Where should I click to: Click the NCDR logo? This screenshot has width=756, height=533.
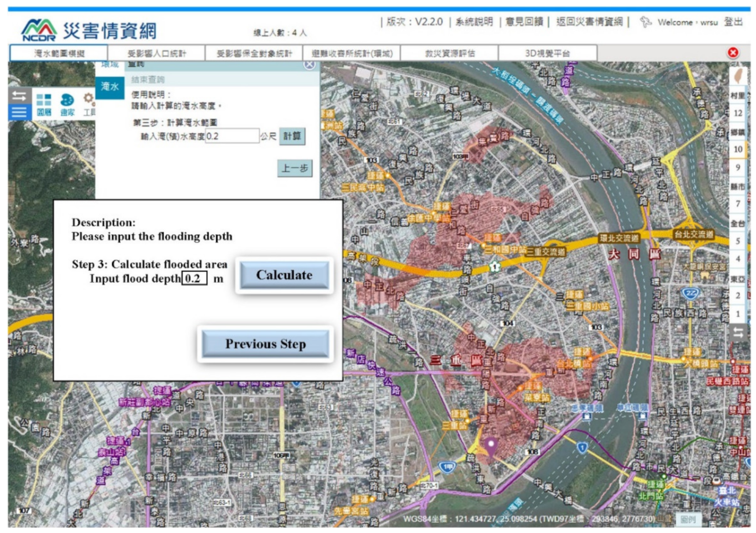[39, 30]
